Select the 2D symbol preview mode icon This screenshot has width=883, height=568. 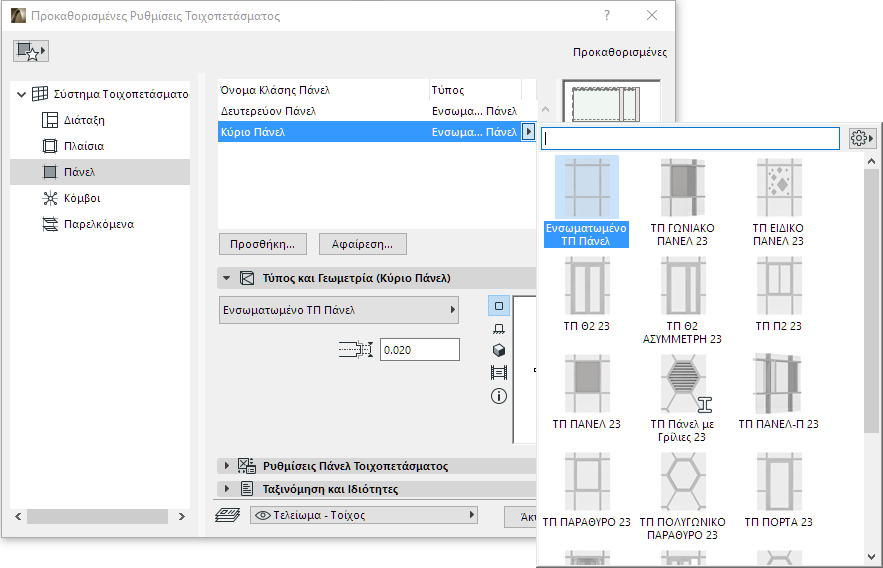[498, 306]
